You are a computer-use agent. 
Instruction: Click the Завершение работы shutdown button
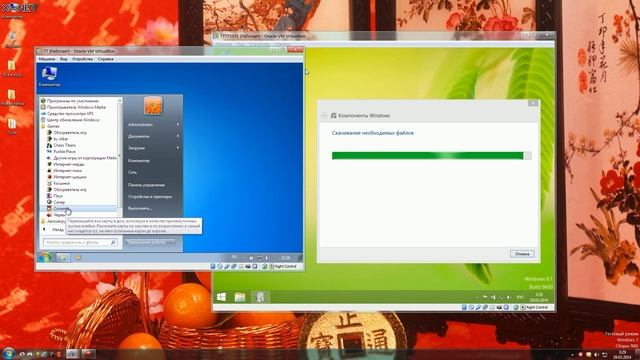[x=147, y=242]
